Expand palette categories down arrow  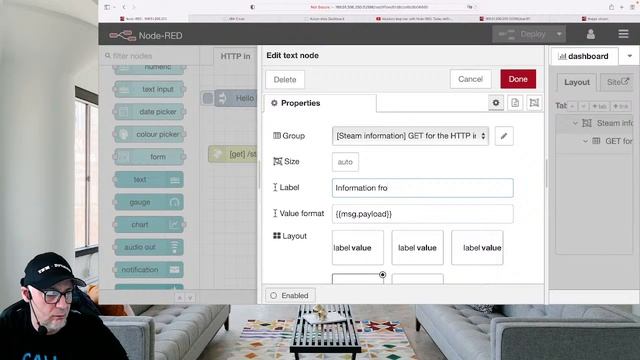(190, 298)
